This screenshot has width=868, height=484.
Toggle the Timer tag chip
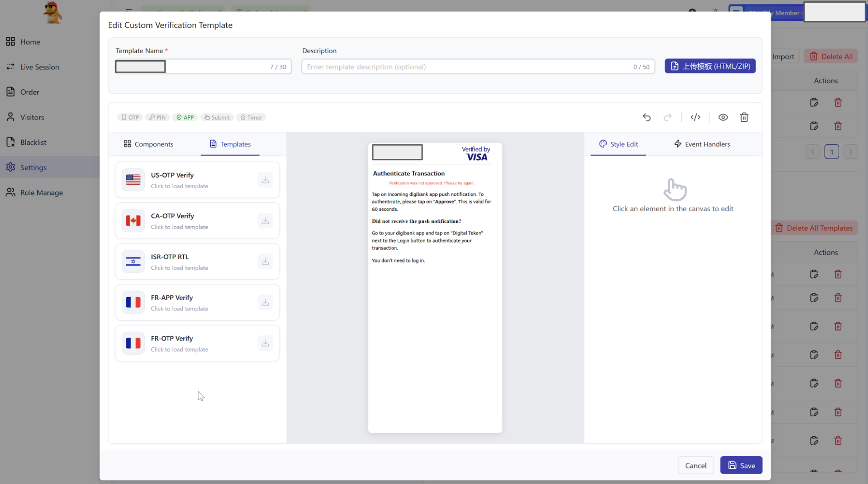click(x=251, y=117)
